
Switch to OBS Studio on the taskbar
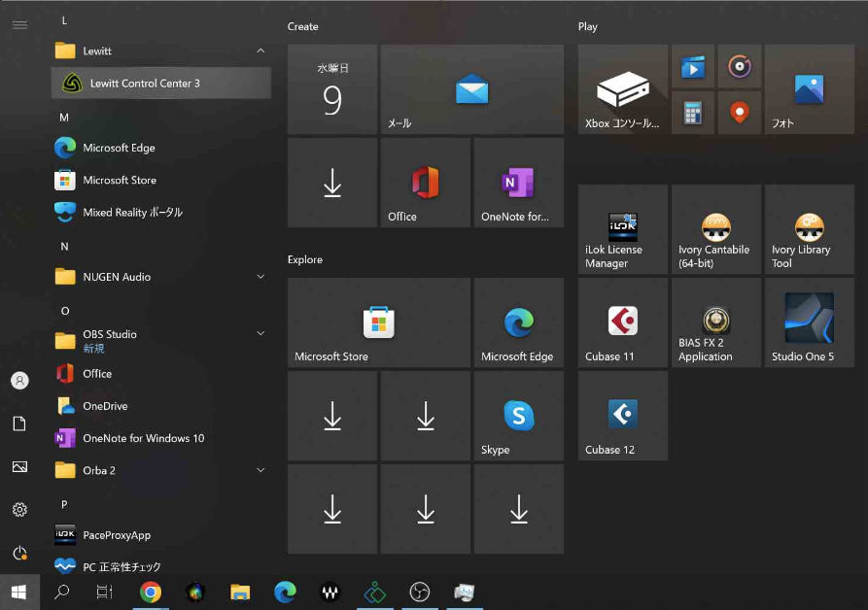point(420,593)
